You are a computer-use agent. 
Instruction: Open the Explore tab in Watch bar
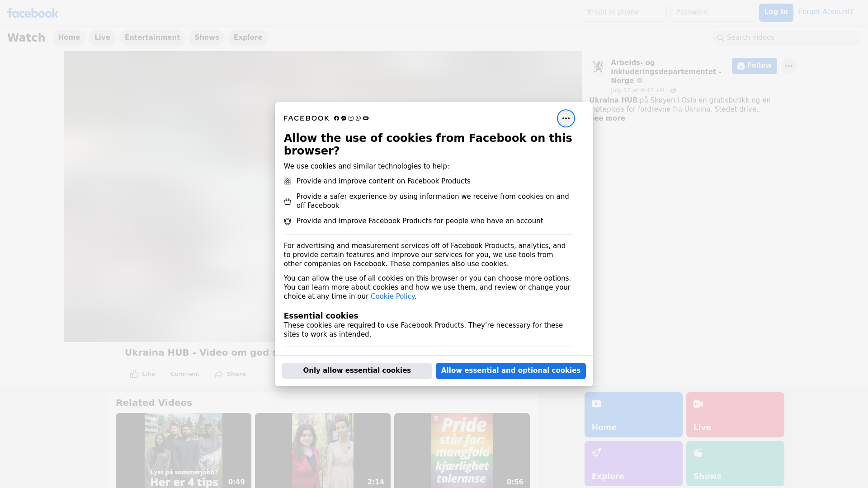[x=248, y=38]
